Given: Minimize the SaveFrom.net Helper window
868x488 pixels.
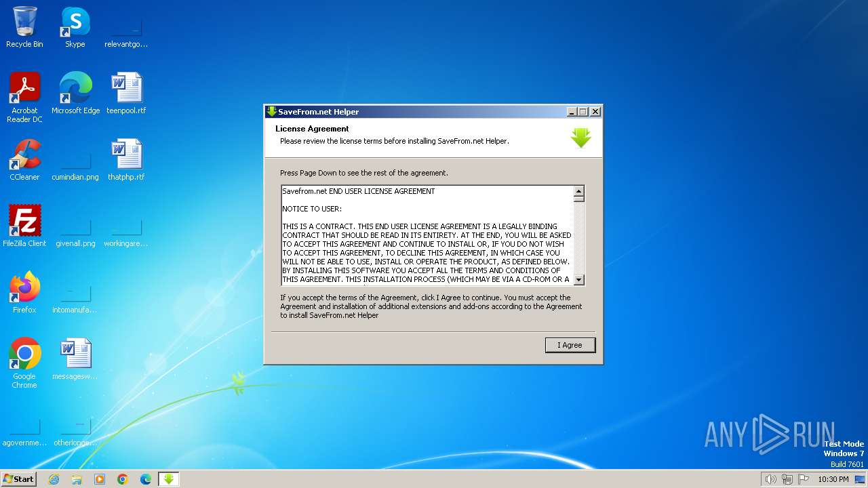Looking at the screenshot, I should [572, 112].
